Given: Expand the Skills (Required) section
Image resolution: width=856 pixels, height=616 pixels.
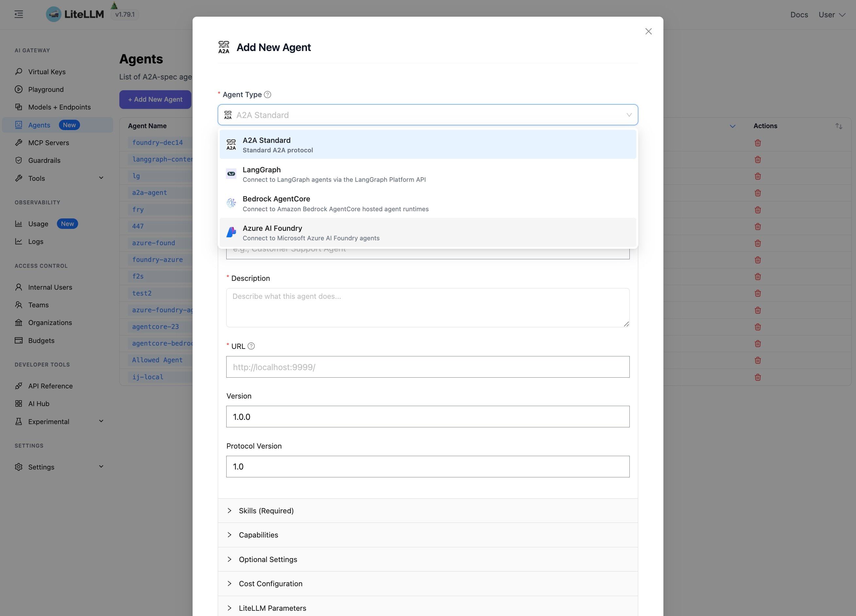Looking at the screenshot, I should coord(266,510).
